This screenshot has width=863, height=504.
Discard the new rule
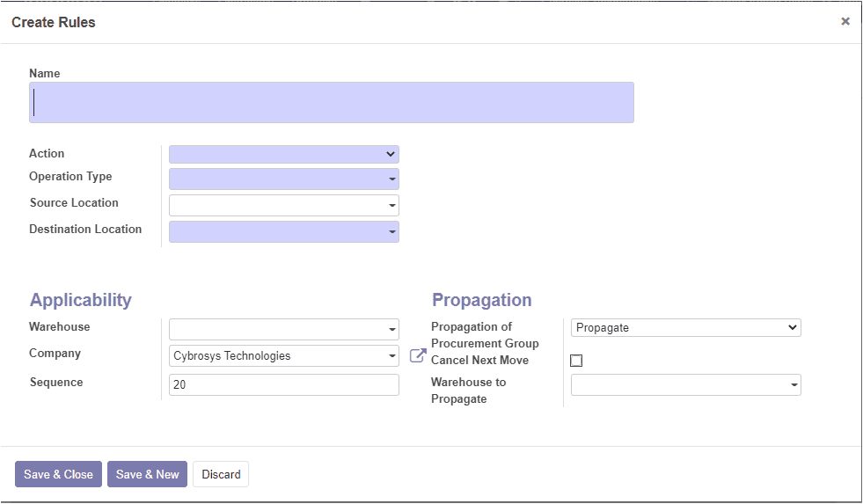click(221, 474)
